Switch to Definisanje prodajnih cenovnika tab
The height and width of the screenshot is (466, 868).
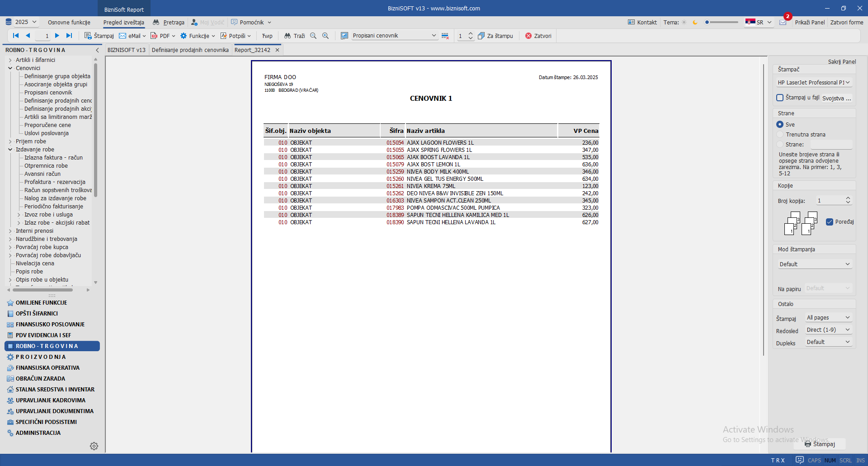190,50
